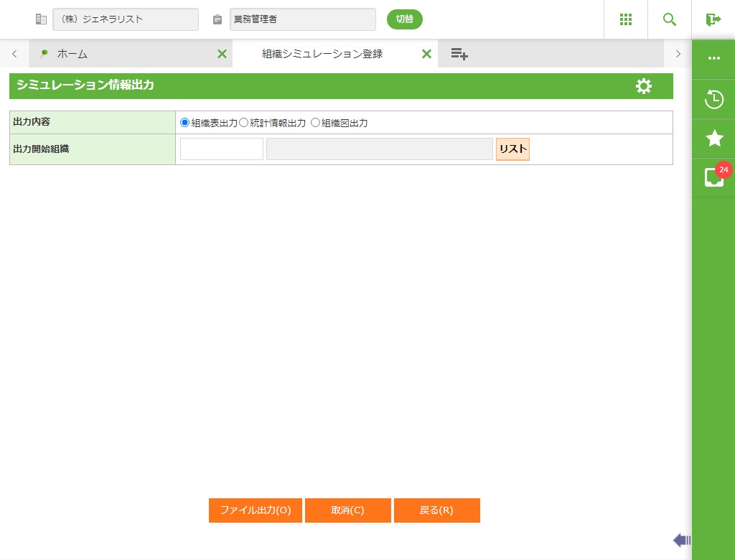The height and width of the screenshot is (560, 735).
Task: Open search with the magnifier icon
Action: pos(670,19)
